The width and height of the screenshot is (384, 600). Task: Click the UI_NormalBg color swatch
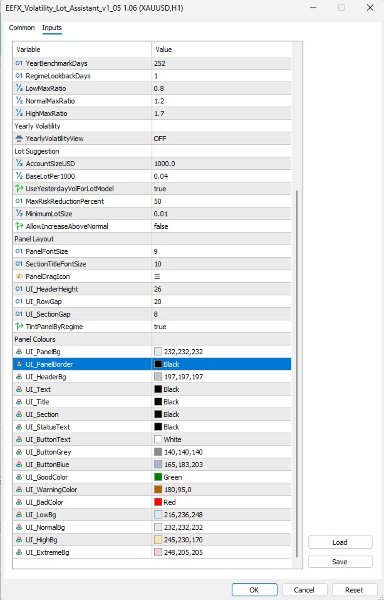(158, 527)
